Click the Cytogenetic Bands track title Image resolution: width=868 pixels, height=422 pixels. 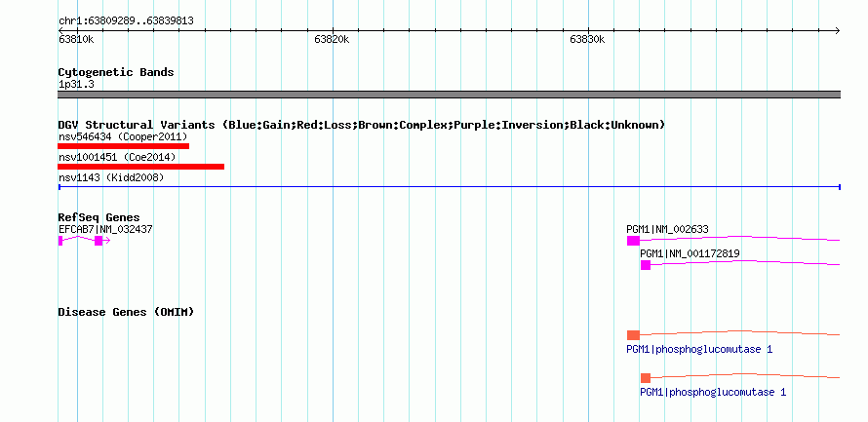point(116,72)
